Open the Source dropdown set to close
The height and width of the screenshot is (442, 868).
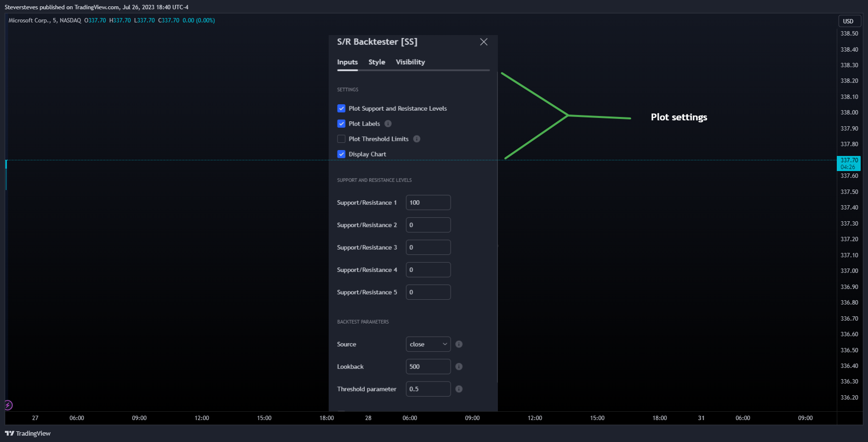428,344
